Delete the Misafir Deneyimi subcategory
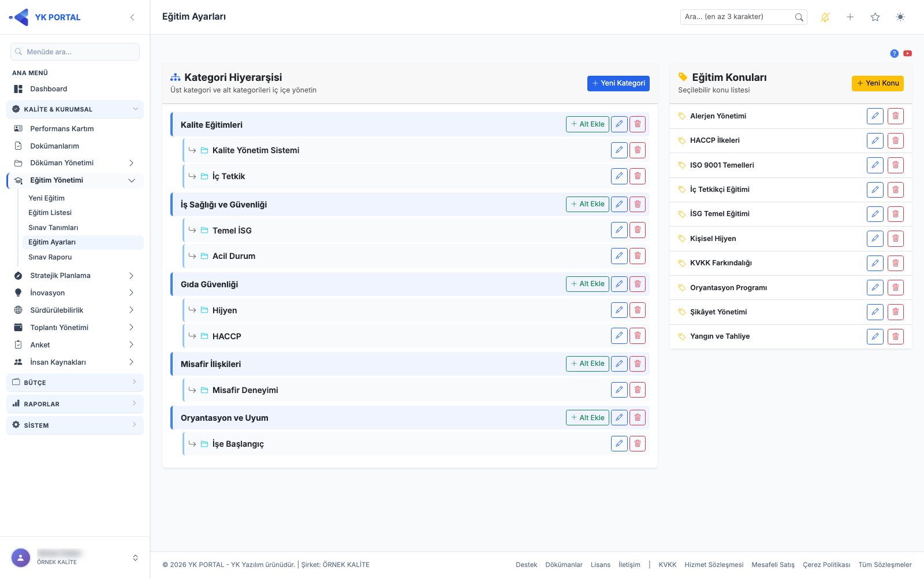This screenshot has height=578, width=924. (638, 390)
